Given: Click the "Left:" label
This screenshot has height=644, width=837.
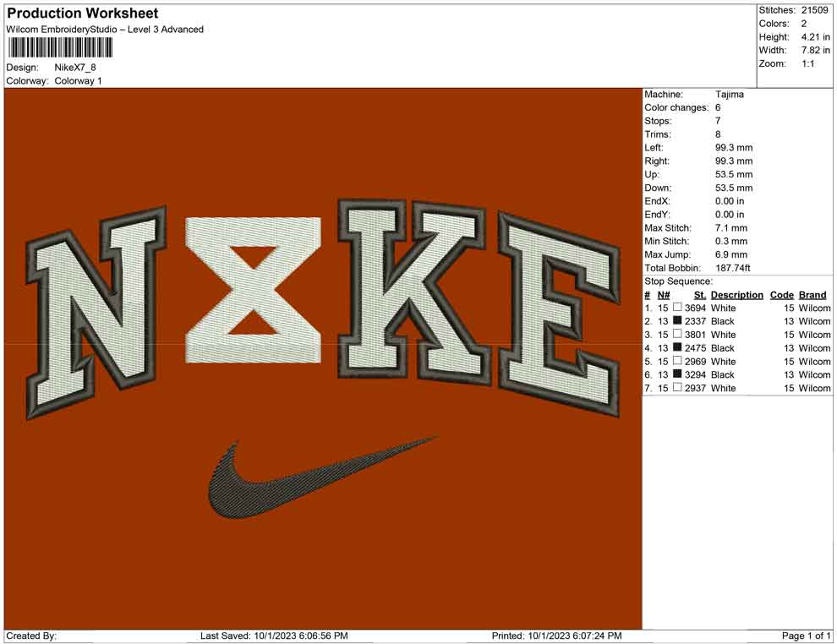Looking at the screenshot, I should click(x=654, y=147).
